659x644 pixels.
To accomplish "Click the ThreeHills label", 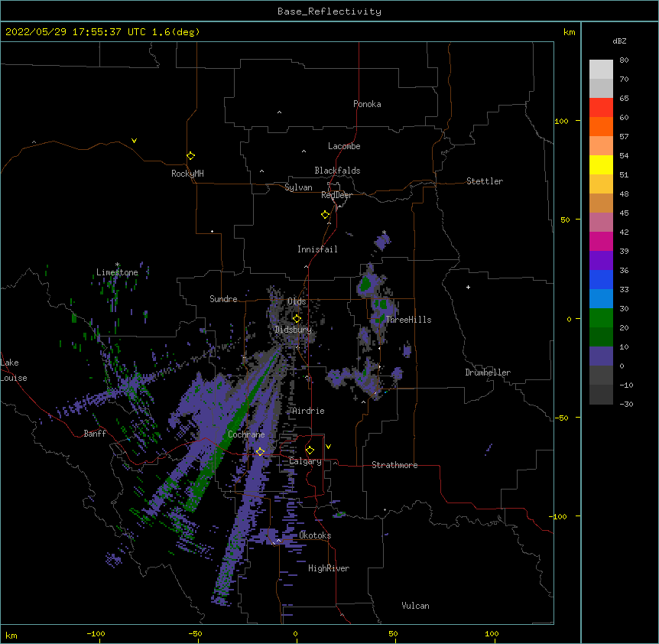I will [x=408, y=320].
